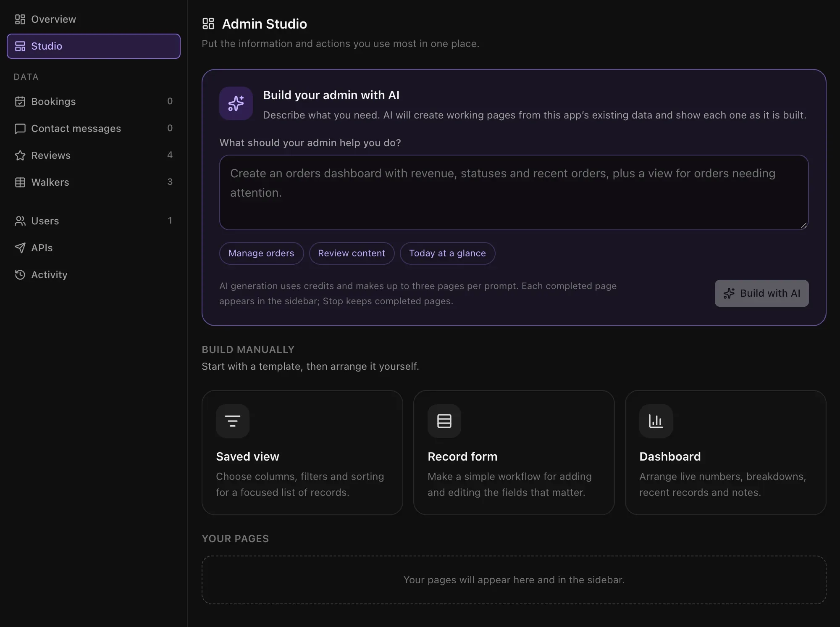840x627 pixels.
Task: Click the Contact messages speech bubble icon
Action: pyautogui.click(x=20, y=129)
